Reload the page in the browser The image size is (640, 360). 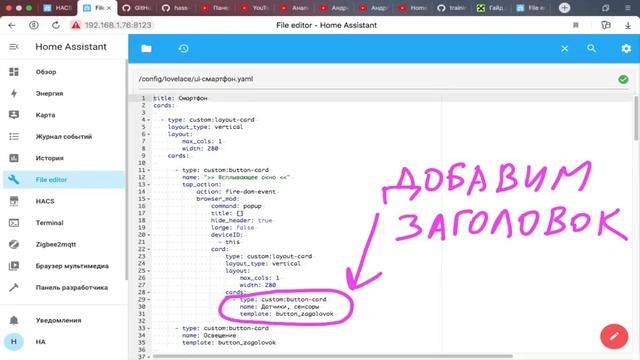[x=56, y=25]
